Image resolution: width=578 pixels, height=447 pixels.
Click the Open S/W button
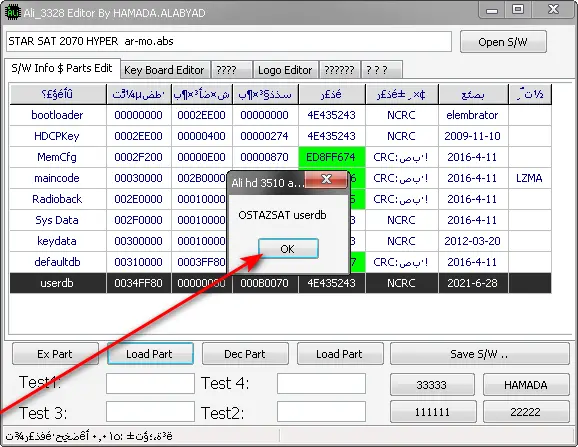click(x=503, y=42)
